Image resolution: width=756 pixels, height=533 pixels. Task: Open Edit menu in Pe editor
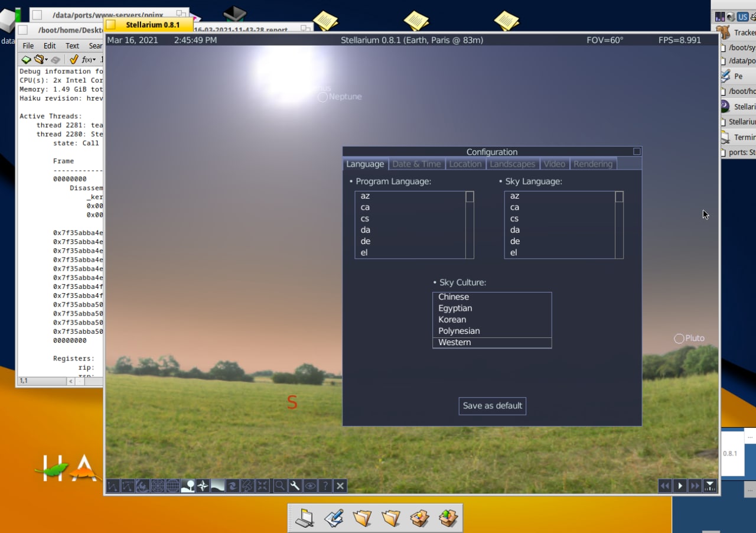point(50,45)
